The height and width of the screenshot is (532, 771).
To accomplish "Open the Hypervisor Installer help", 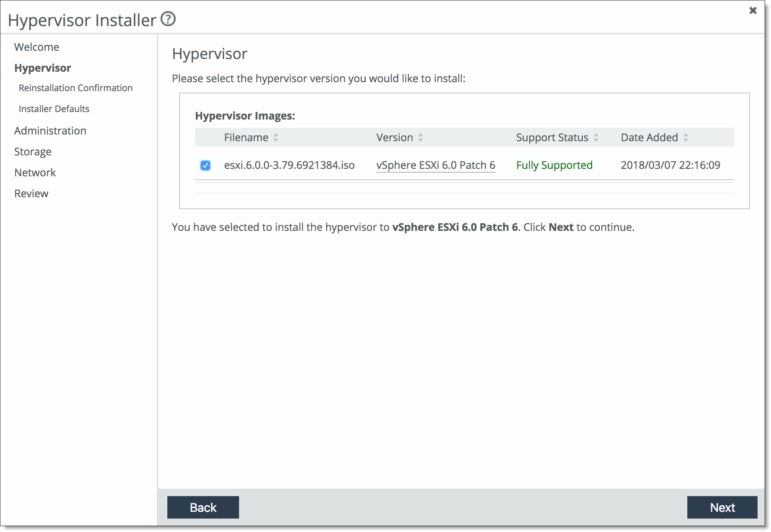I will click(168, 18).
